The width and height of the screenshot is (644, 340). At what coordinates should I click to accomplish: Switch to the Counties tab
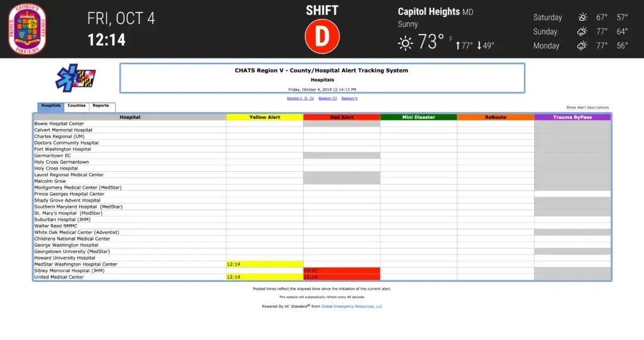(77, 106)
